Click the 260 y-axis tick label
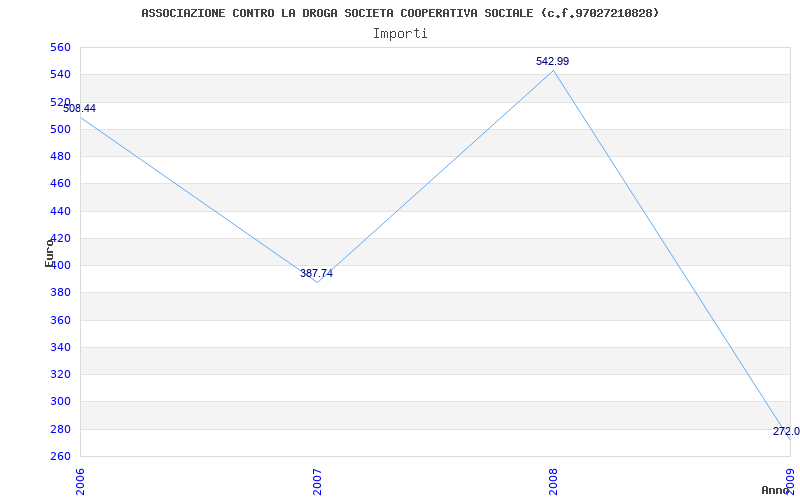Image resolution: width=800 pixels, height=500 pixels. pyautogui.click(x=60, y=456)
